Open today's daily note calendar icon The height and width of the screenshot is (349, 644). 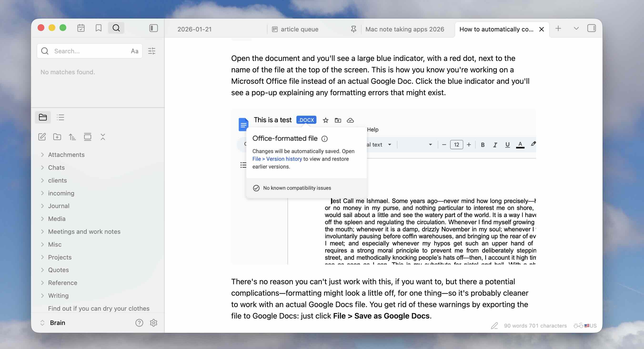point(81,28)
